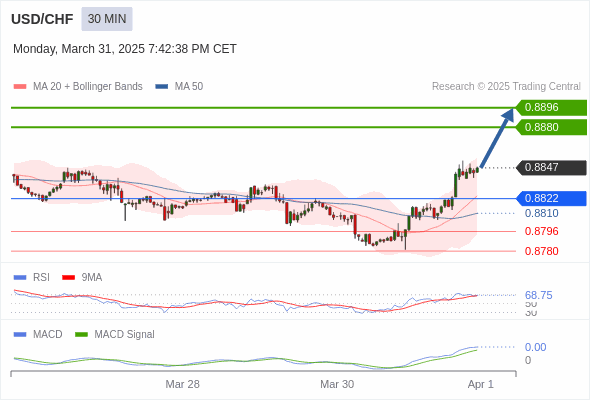The image size is (590, 400).
Task: Click the MA 50 legend swatch
Action: point(161,87)
